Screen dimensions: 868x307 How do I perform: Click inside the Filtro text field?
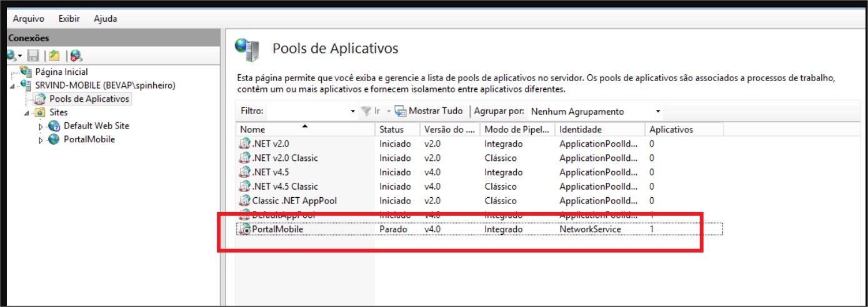[309, 112]
